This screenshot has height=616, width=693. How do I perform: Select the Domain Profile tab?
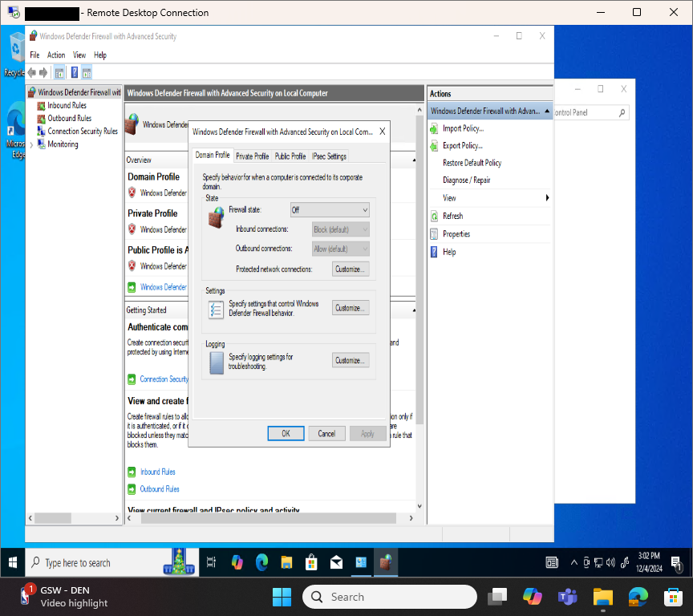tap(213, 155)
